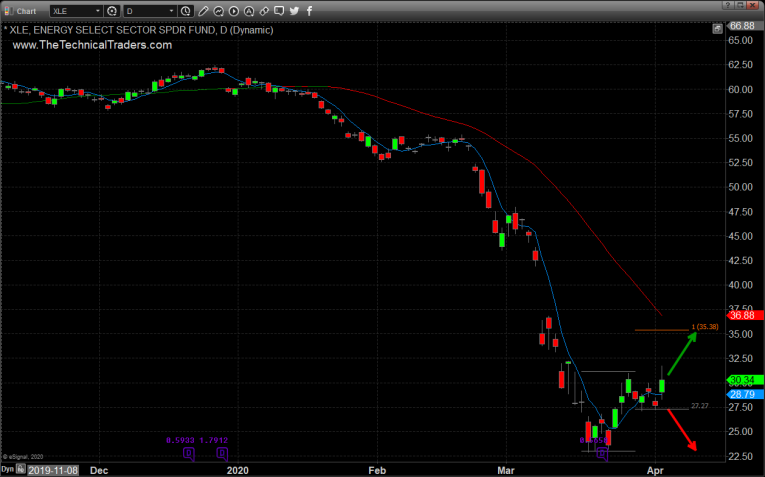The image size is (765, 477).
Task: Open the Chart window menu
Action: 19,11
